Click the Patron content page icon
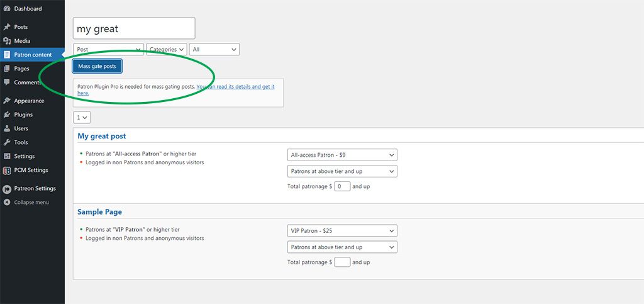 click(6, 55)
